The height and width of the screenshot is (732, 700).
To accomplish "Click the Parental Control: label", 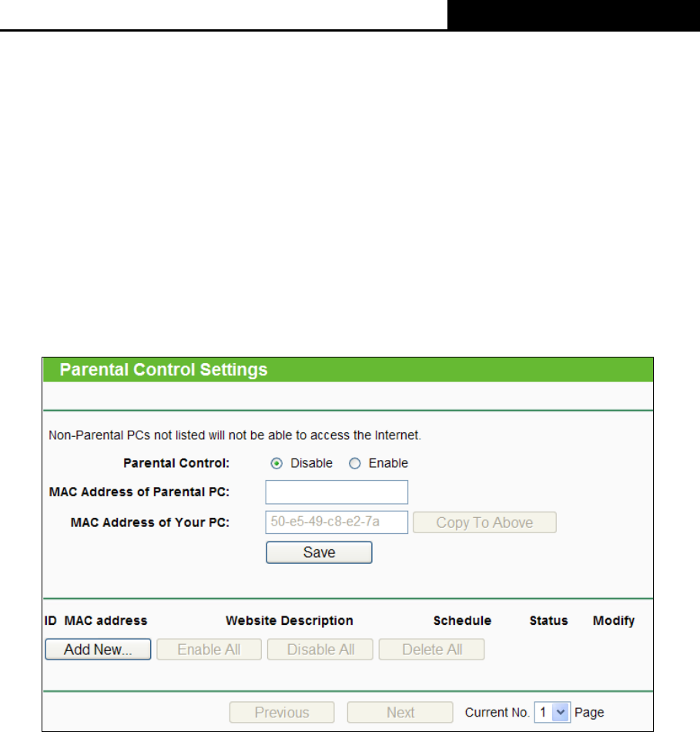I will tap(176, 463).
